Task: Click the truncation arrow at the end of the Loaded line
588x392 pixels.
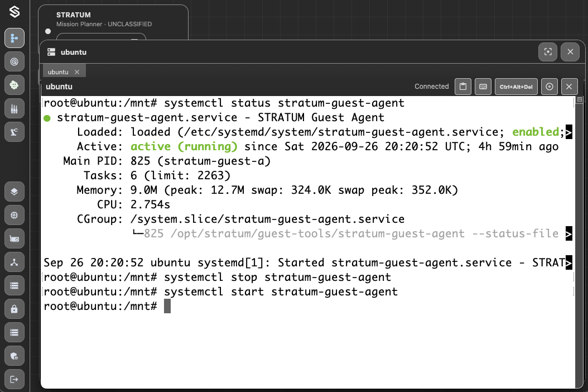Action: (x=569, y=132)
